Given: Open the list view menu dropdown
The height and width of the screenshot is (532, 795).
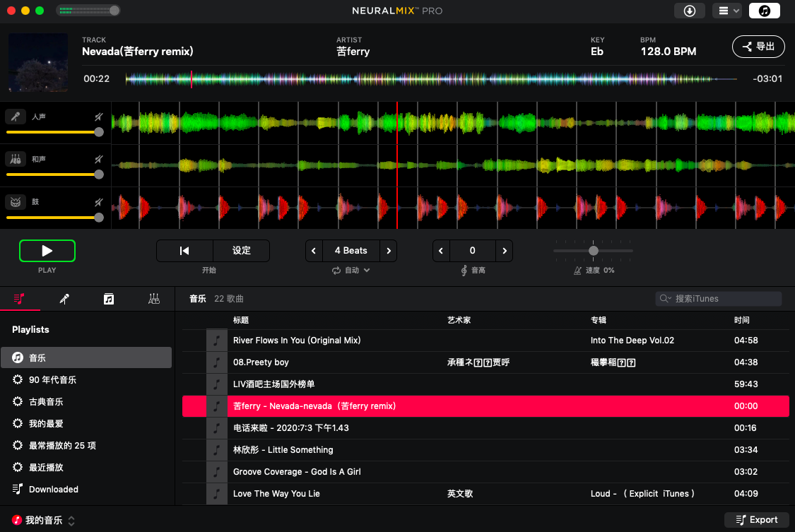Looking at the screenshot, I should point(727,11).
